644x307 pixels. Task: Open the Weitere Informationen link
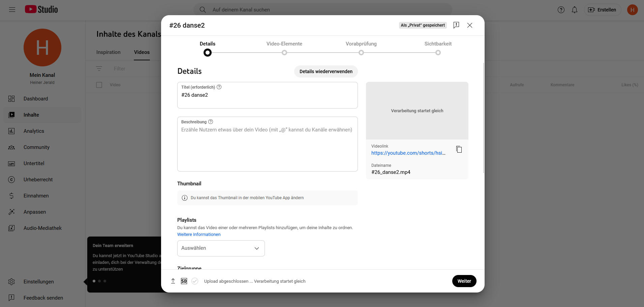click(x=199, y=235)
